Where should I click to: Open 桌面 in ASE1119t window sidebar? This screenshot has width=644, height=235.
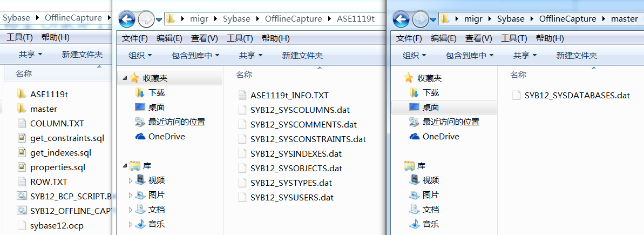coord(150,107)
